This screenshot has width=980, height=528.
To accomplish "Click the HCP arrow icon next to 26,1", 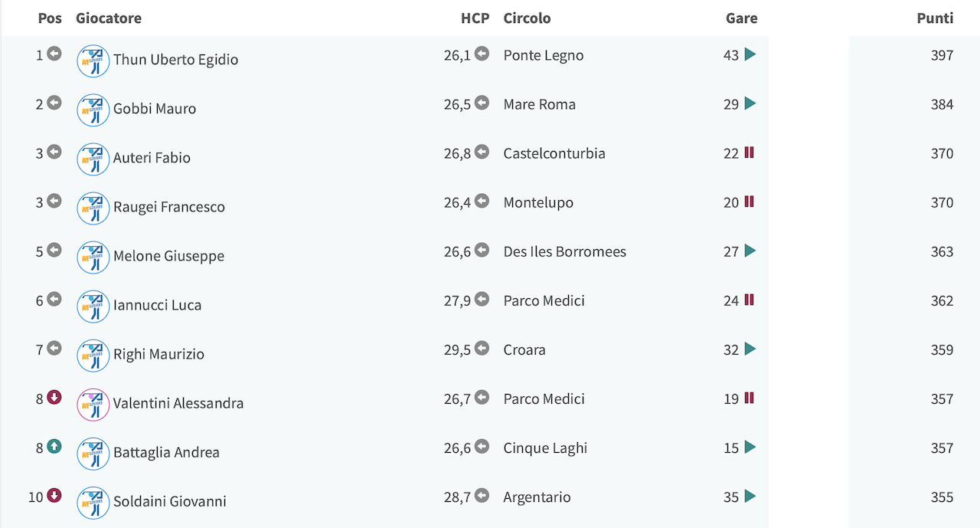I will point(482,54).
